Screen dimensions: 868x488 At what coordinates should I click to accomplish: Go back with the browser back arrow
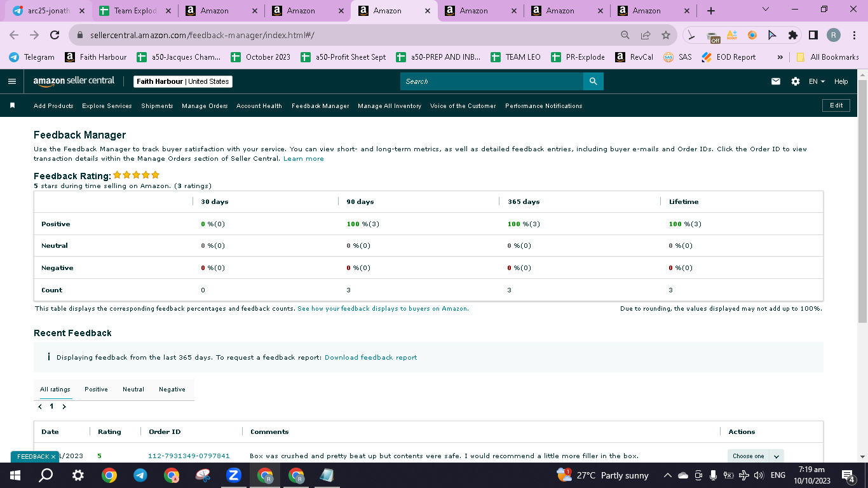coord(15,35)
